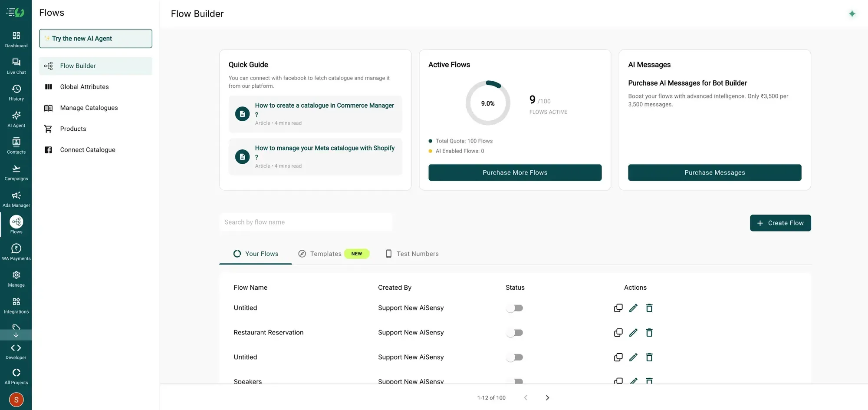Image resolution: width=868 pixels, height=410 pixels.
Task: Open the AI Agent sidebar icon
Action: (16, 119)
